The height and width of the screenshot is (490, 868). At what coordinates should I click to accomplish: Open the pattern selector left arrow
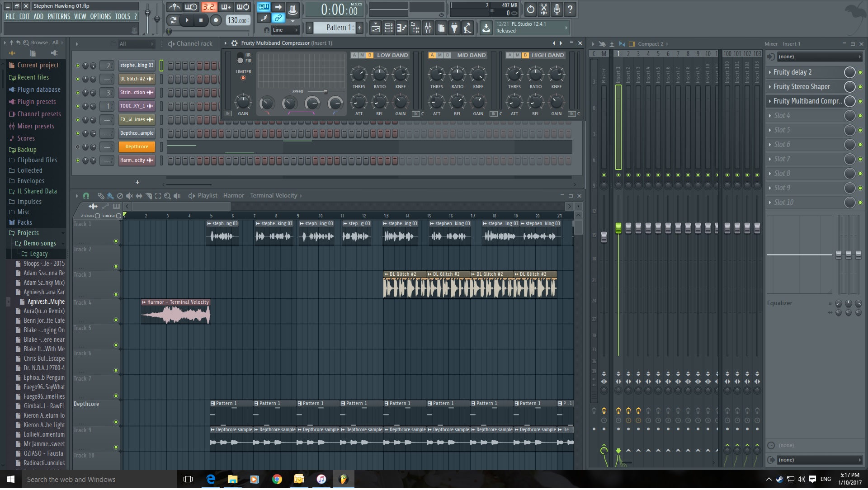pos(310,28)
